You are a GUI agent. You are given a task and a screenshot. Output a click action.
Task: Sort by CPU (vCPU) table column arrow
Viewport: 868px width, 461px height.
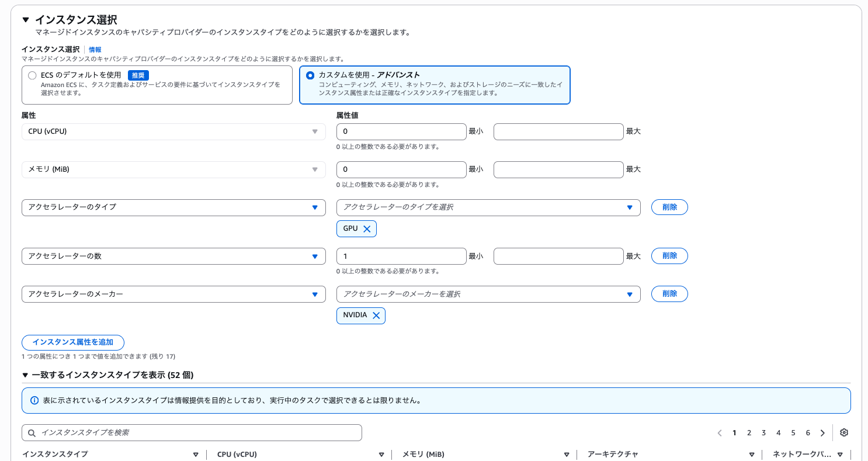pyautogui.click(x=381, y=455)
